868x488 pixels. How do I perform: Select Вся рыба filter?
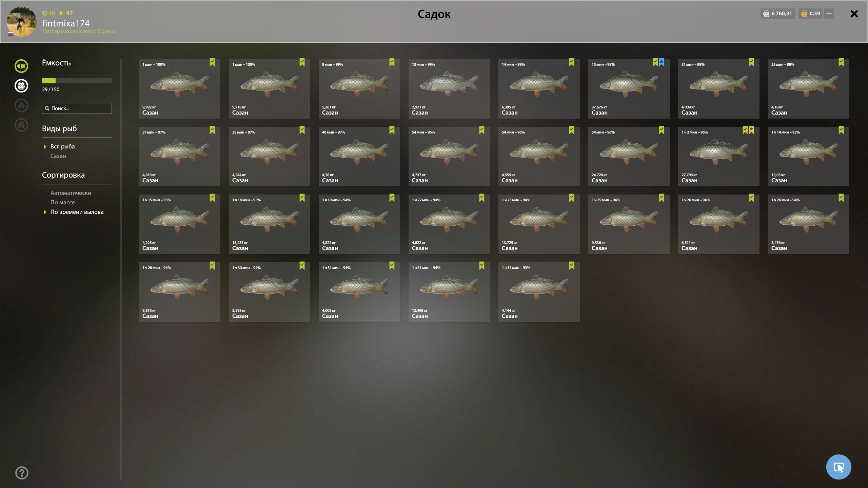(63, 146)
